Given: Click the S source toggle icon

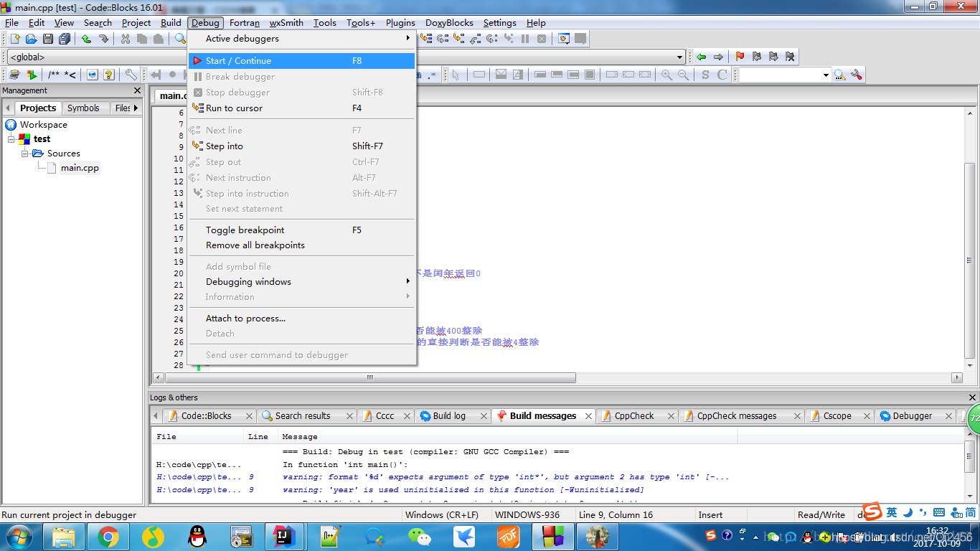Looking at the screenshot, I should [705, 75].
